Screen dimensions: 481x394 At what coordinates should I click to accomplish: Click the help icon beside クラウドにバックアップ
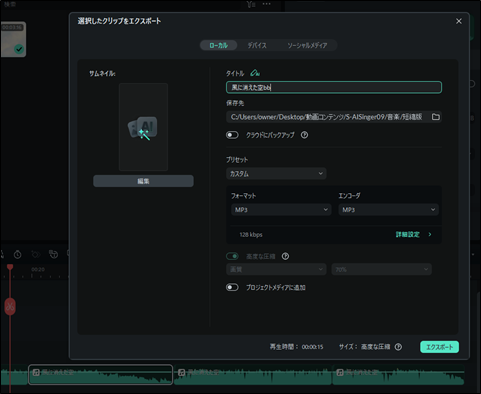click(x=304, y=135)
